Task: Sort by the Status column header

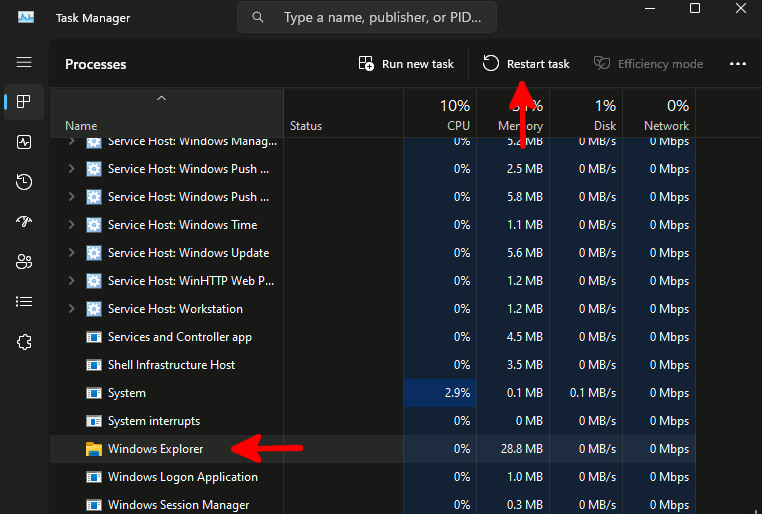Action: point(344,113)
